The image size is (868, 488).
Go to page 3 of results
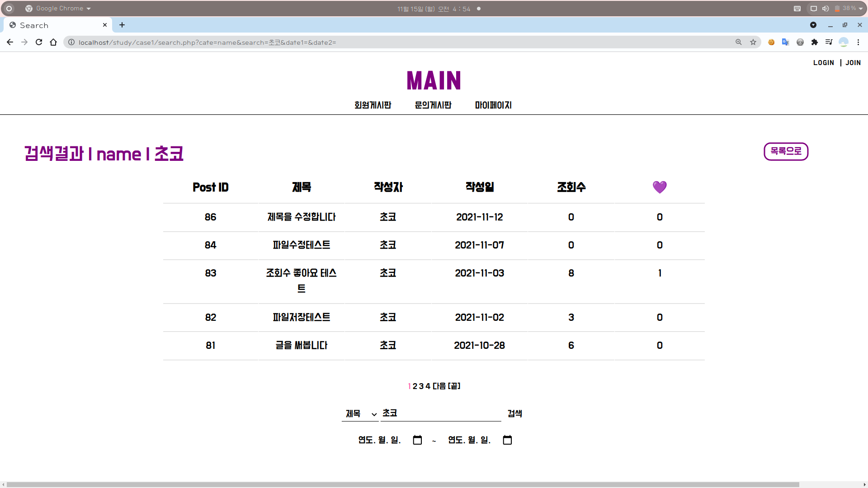(421, 386)
